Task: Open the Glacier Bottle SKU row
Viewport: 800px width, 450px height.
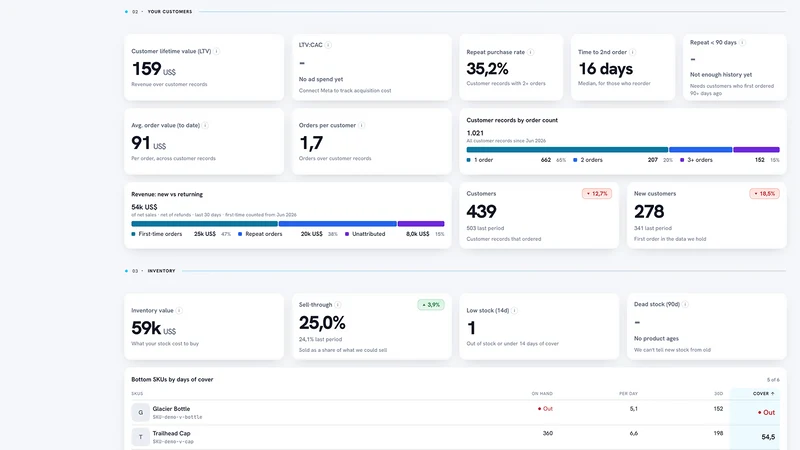Action: [455, 412]
